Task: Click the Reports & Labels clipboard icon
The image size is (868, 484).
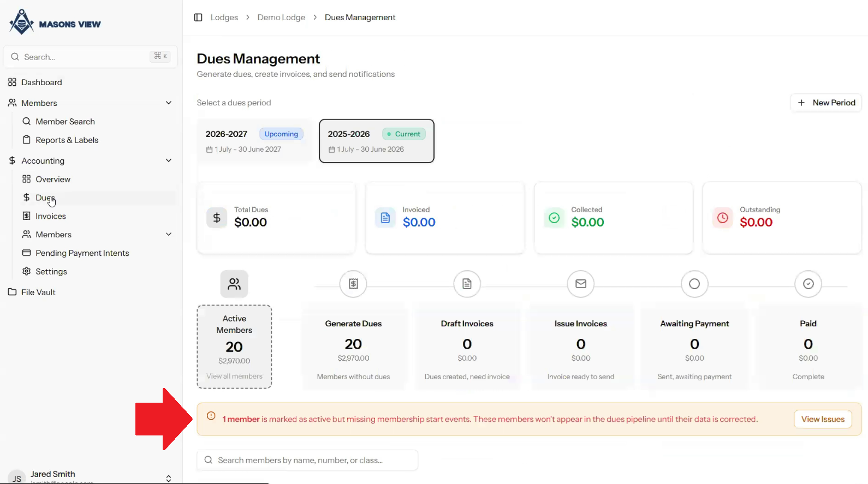Action: [x=26, y=140]
